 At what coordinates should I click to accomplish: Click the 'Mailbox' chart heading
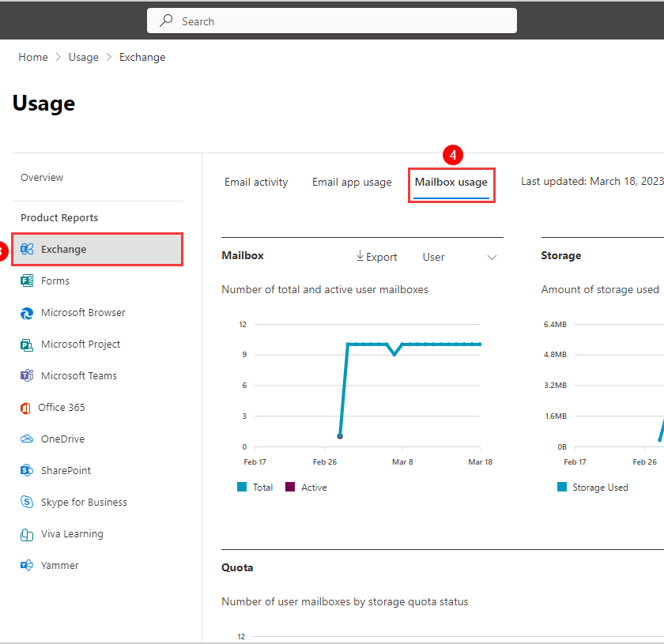coord(243,256)
